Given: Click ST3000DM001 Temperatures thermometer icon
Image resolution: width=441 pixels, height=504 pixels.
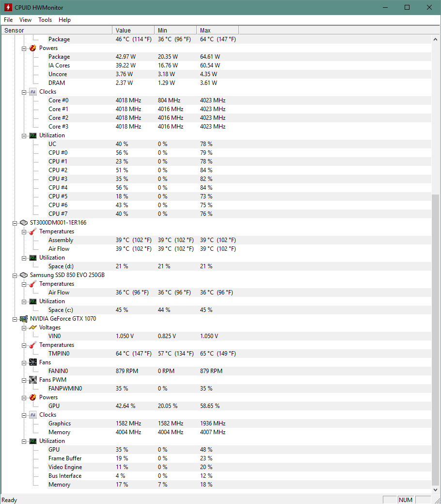Looking at the screenshot, I should point(33,231).
